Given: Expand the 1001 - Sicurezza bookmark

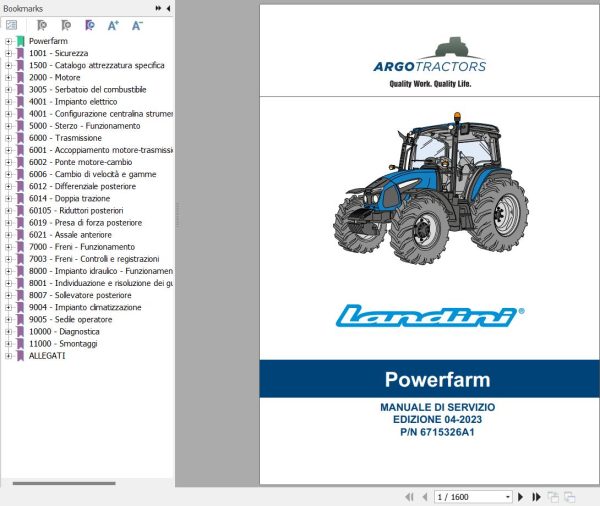Looking at the screenshot, I should point(8,53).
